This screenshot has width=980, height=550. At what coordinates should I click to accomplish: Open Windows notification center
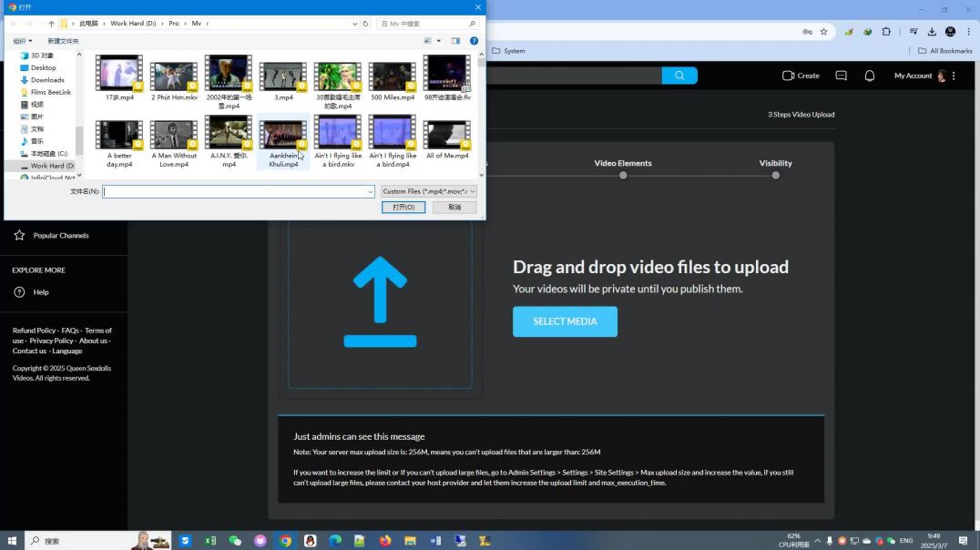(x=963, y=541)
